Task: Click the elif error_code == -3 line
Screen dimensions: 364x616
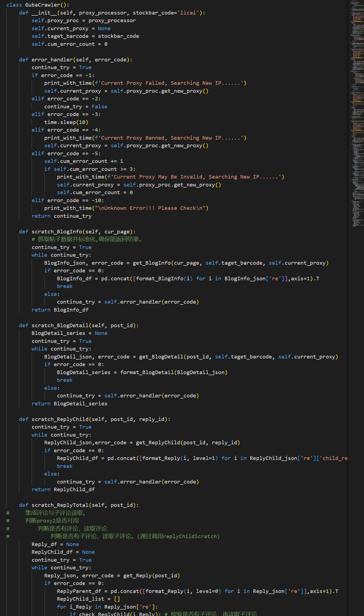Action: tap(66, 114)
